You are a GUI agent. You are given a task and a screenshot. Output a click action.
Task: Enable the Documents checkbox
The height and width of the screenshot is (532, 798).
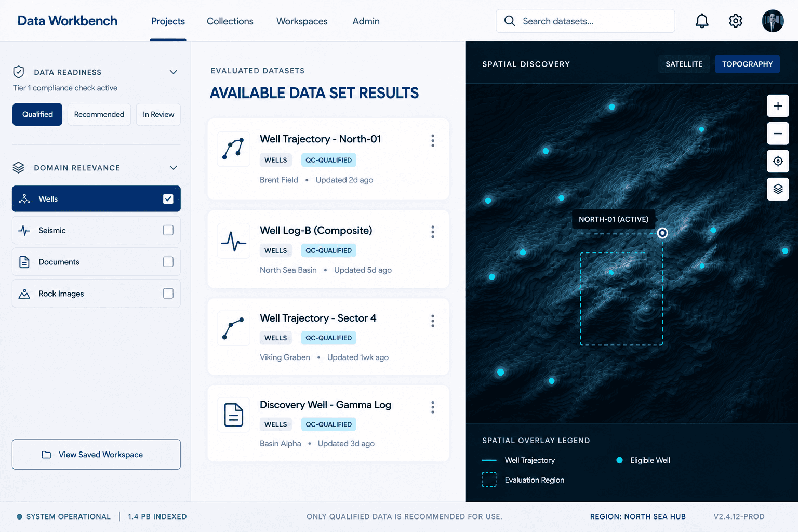168,262
